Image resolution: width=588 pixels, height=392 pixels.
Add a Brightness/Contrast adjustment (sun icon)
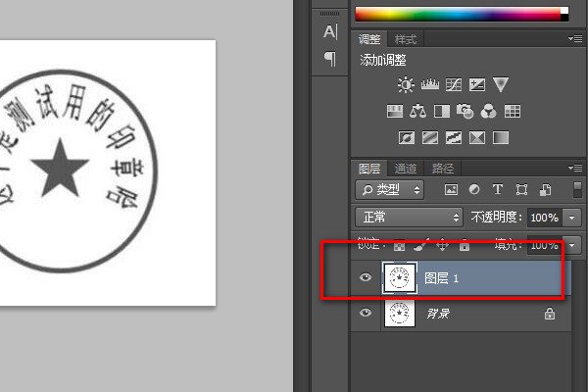point(406,84)
